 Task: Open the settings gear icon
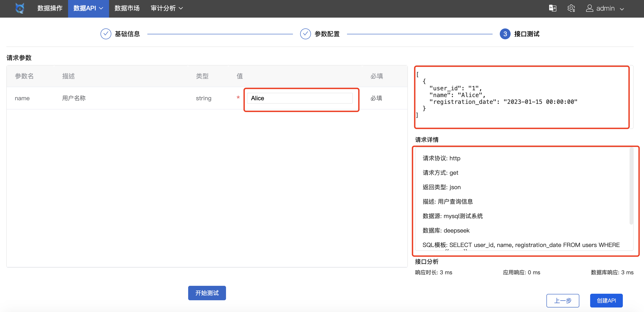[571, 8]
